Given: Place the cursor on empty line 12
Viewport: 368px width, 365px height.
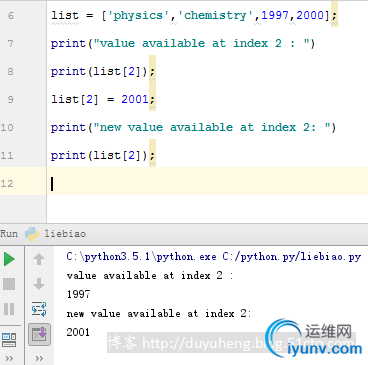Looking at the screenshot, I should point(207,183).
